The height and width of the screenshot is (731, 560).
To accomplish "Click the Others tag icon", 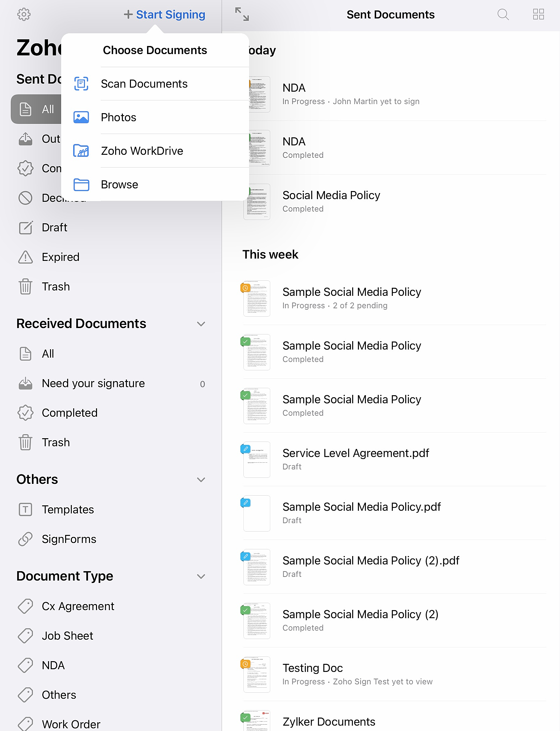I will click(26, 695).
